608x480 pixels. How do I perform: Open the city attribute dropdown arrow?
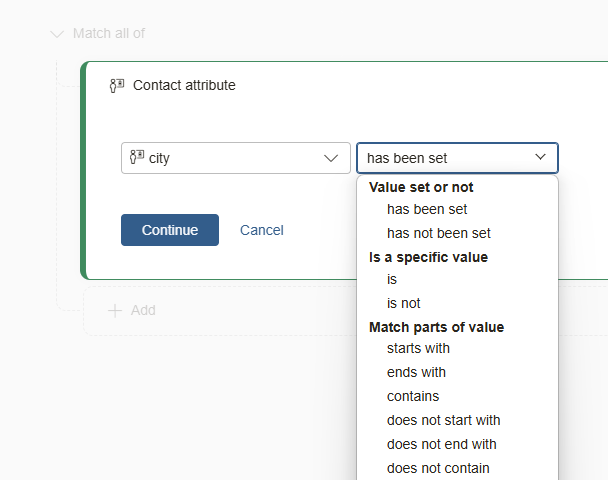tap(331, 158)
